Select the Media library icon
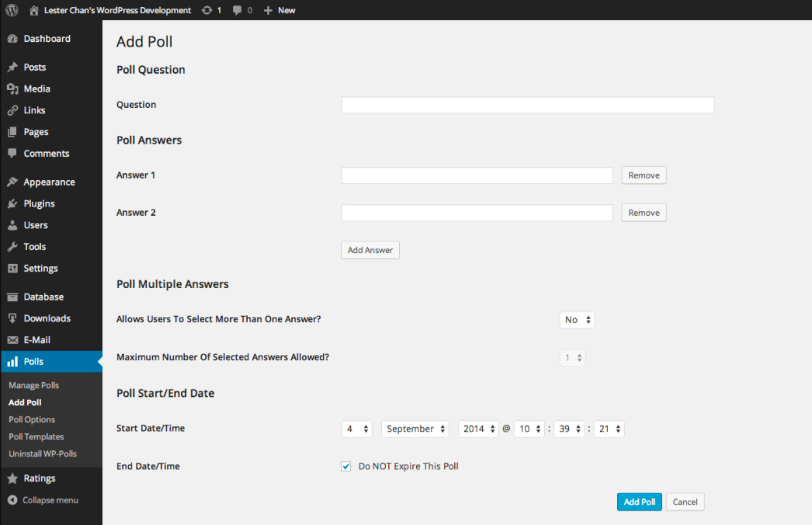The image size is (812, 525). point(12,89)
